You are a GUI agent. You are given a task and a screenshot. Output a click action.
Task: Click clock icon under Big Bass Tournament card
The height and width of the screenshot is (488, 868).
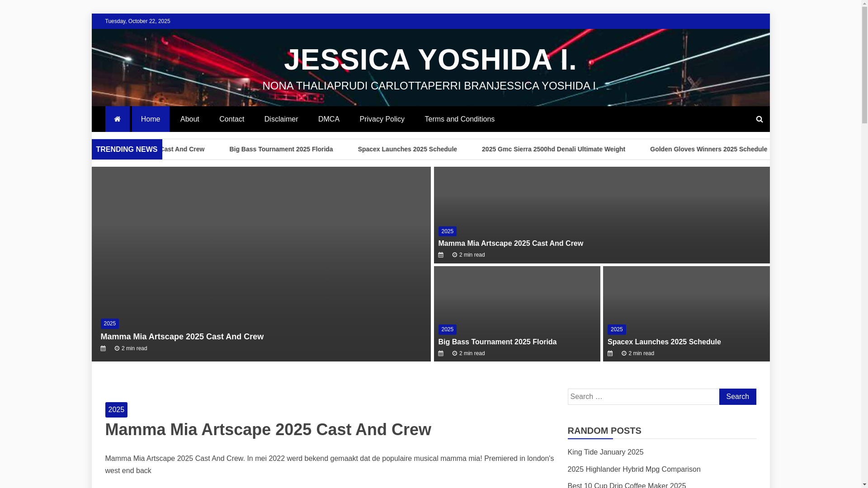point(455,353)
